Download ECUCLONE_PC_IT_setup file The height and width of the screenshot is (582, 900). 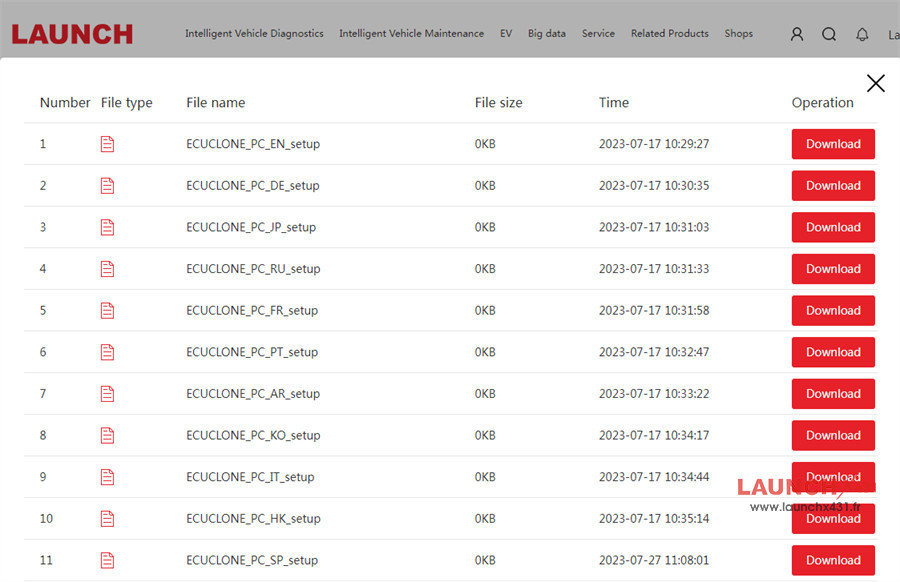pos(833,477)
